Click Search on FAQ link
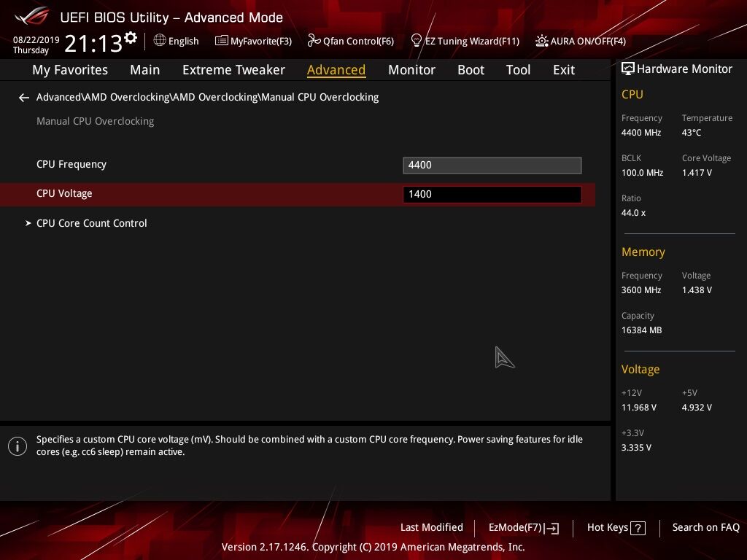Viewport: 747px width, 560px height. pos(706,528)
